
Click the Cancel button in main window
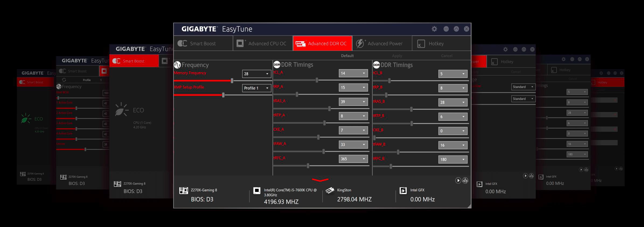(x=447, y=56)
